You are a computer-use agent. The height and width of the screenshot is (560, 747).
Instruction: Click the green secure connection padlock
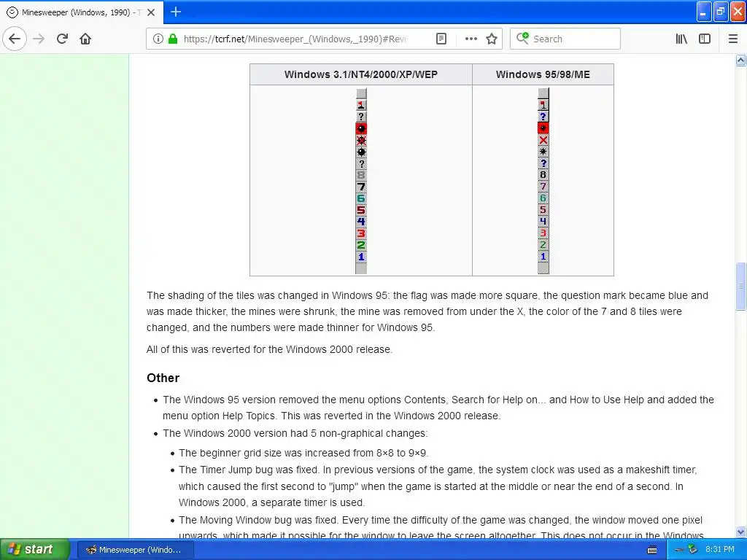(173, 39)
